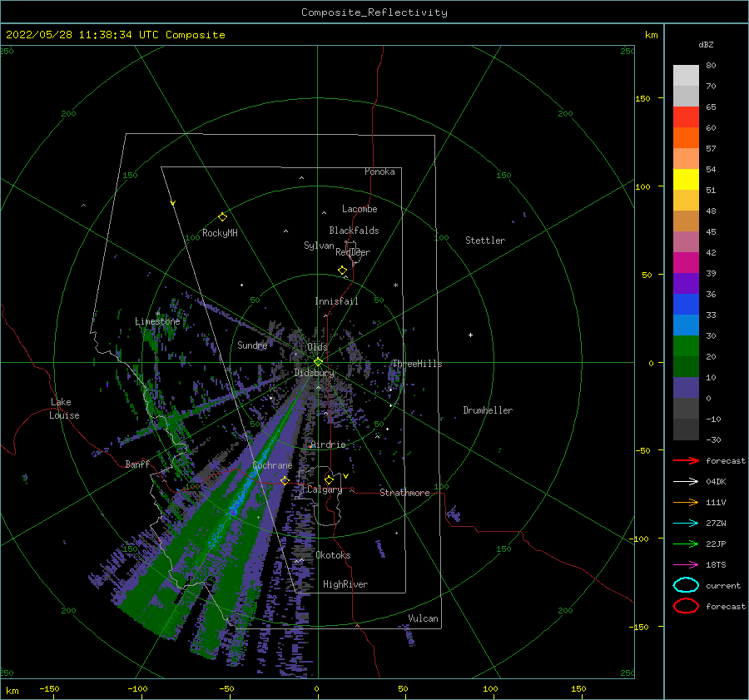Click the yellow diamond marker above Calgary
This screenshot has width=749, height=700.
coord(329,479)
